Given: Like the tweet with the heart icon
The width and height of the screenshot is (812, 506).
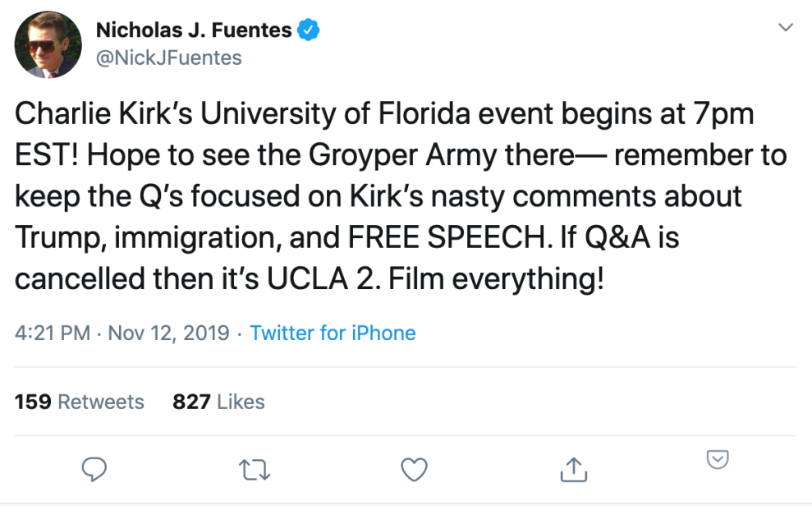Looking at the screenshot, I should click(x=414, y=469).
